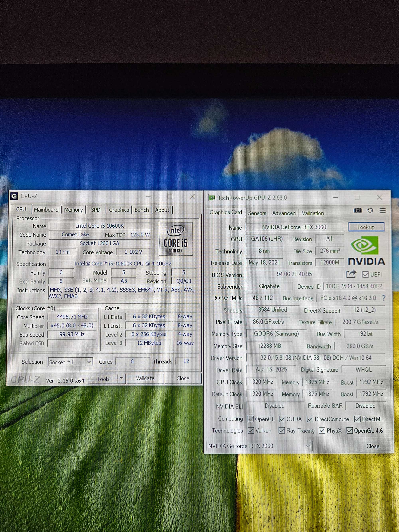Switch to the Validation tab in GPU-Z
This screenshot has width=399, height=532.
[x=313, y=213]
